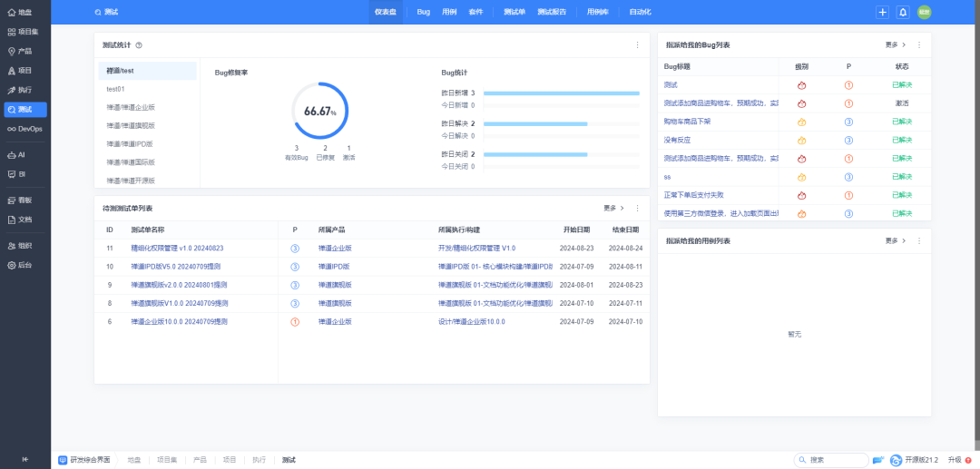Image resolution: width=980 pixels, height=469 pixels.
Task: Open the three-dot menu of 指派给我的Bug列表
Action: coord(919,44)
